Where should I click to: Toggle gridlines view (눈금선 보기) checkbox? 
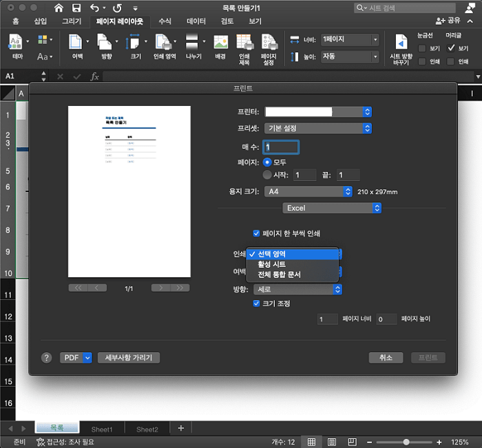422,49
